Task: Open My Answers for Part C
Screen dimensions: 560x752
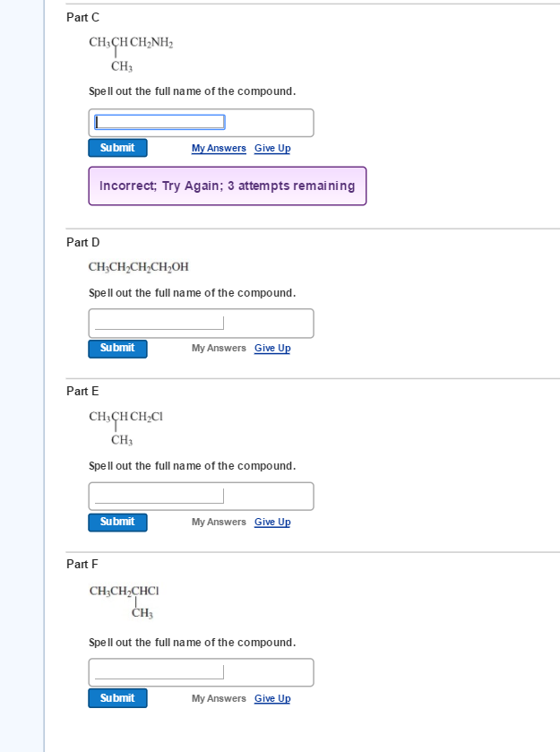Action: 219,147
